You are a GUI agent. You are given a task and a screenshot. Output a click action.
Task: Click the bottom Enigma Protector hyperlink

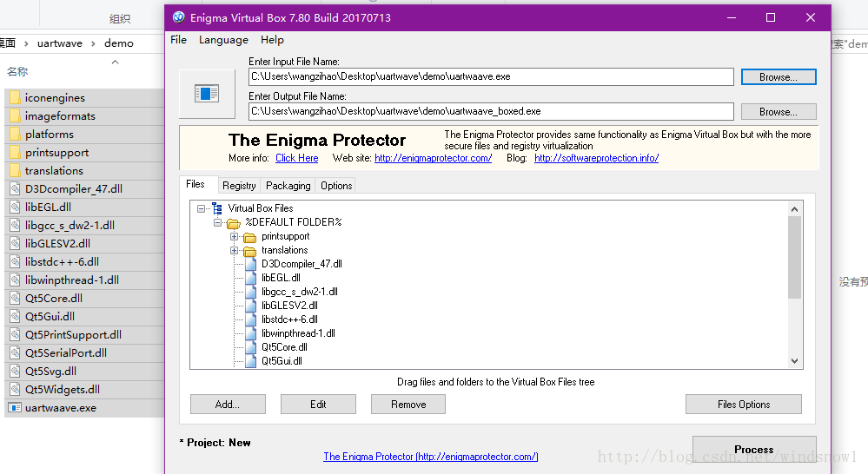pyautogui.click(x=431, y=457)
